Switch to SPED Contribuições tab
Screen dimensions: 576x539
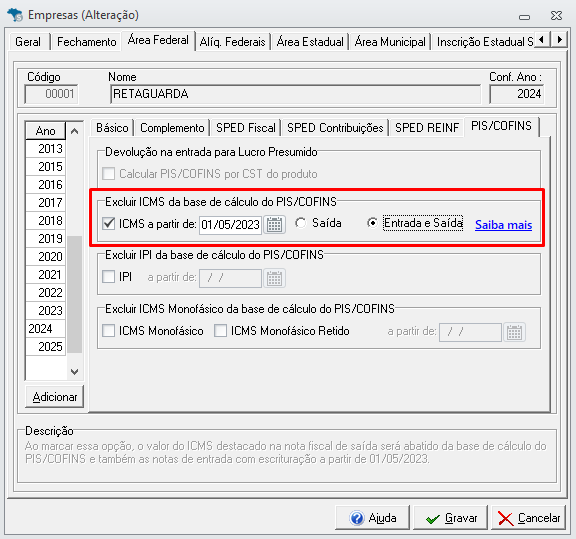tap(335, 128)
